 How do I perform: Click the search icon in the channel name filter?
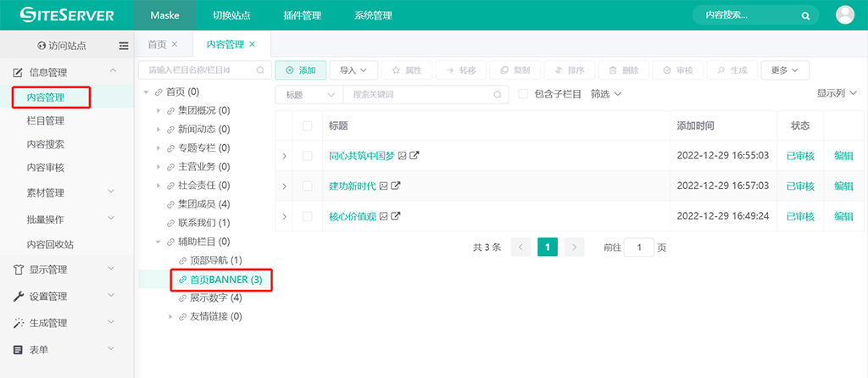[x=261, y=70]
